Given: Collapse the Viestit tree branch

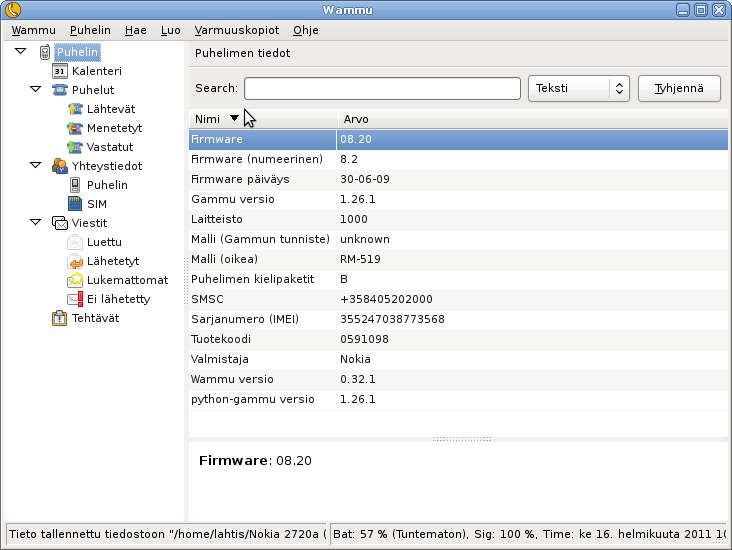Looking at the screenshot, I should [x=36, y=223].
